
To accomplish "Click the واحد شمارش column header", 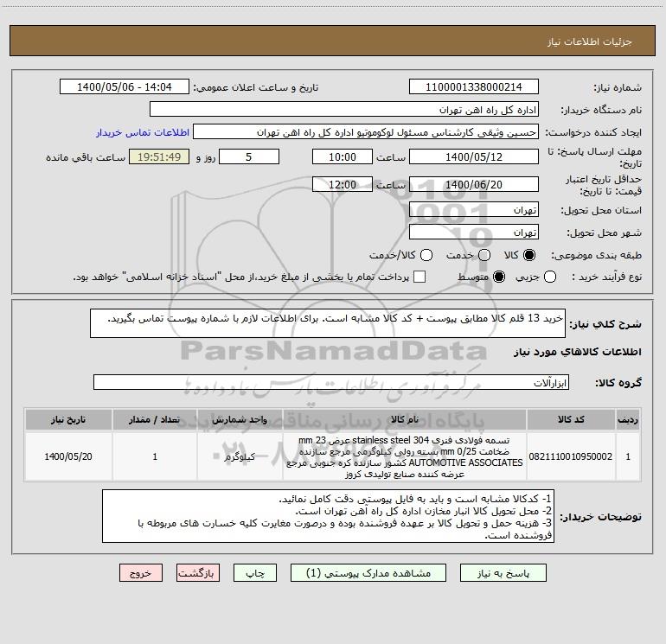I will (x=240, y=420).
